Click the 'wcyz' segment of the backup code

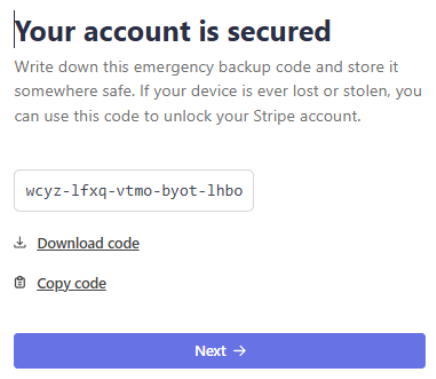(44, 191)
